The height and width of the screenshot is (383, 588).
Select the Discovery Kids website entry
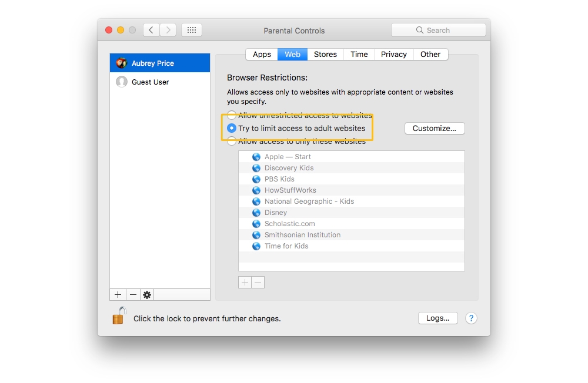pos(352,168)
